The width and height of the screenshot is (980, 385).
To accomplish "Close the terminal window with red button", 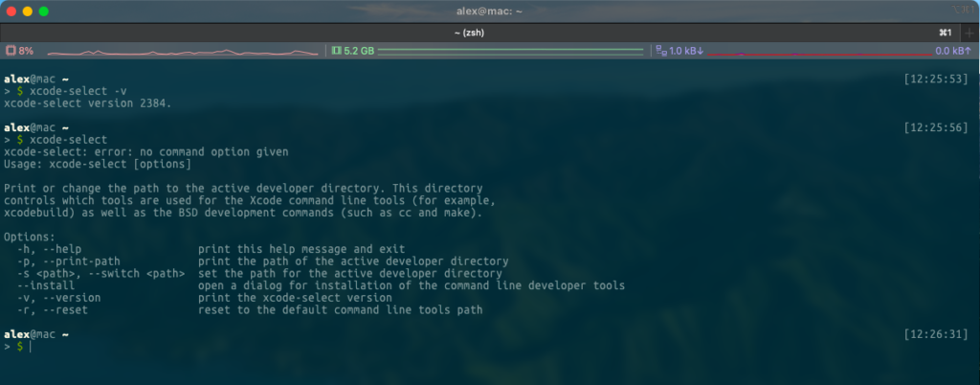I will pyautogui.click(x=11, y=11).
